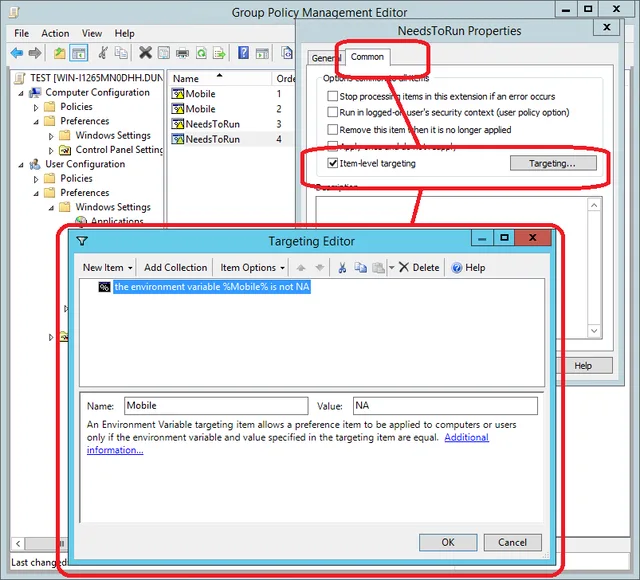This screenshot has height=580, width=640.
Task: Expand Windows Settings under Computer Configuration
Action: tap(51, 136)
